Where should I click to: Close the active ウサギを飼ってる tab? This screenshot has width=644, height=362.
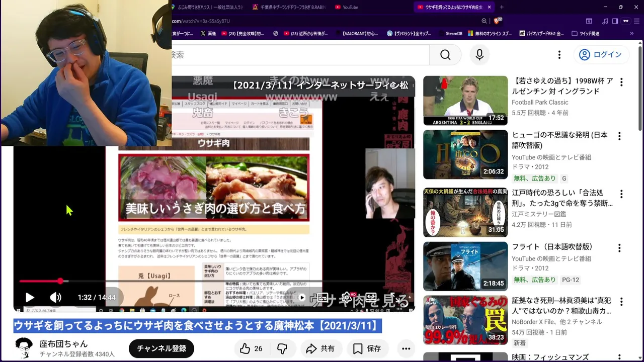(489, 7)
